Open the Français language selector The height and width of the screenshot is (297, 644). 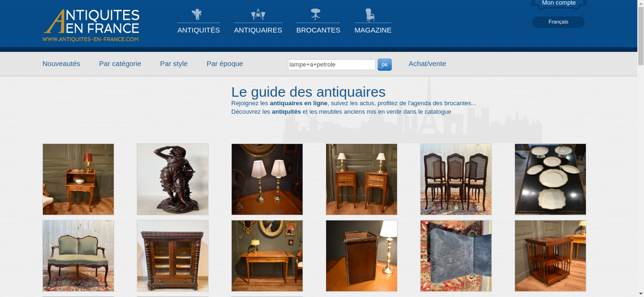click(x=558, y=22)
